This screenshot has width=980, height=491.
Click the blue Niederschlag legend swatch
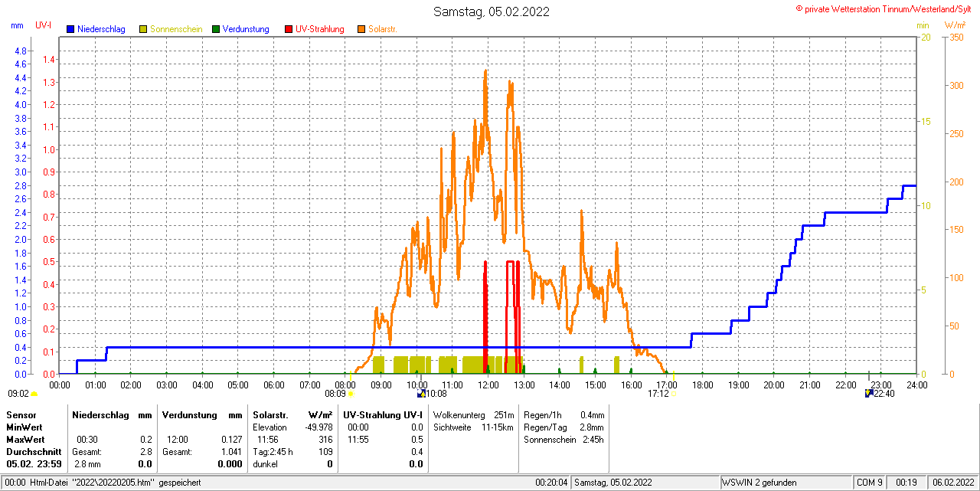click(x=70, y=29)
